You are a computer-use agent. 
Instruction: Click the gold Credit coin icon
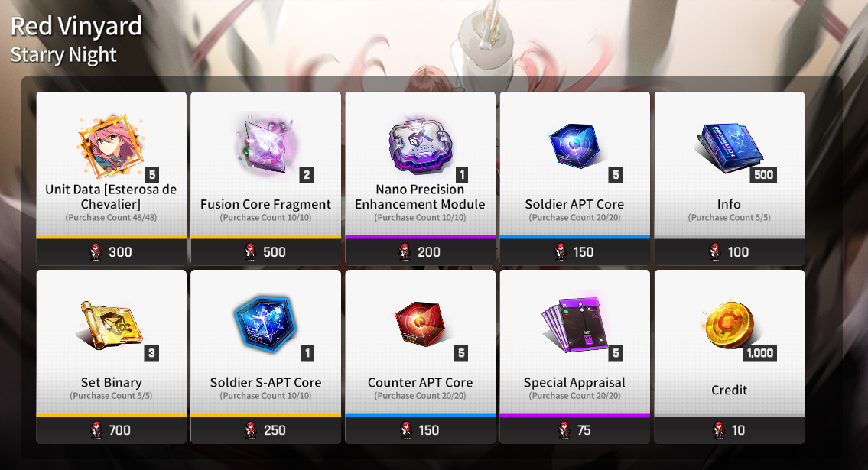(x=730, y=325)
